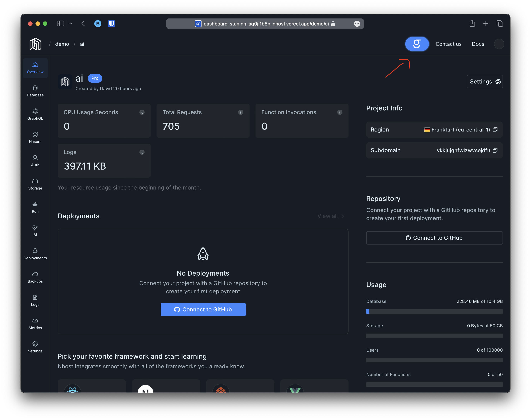531x420 pixels.
Task: Click the blue Graphite assistant button
Action: 417,44
